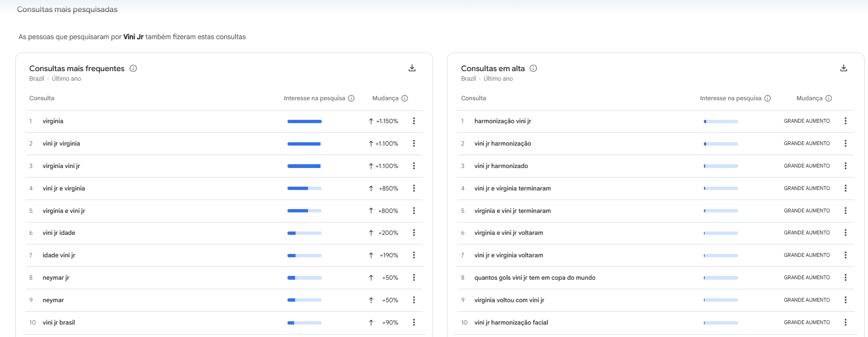The image size is (868, 337).
Task: Click the Consultas mais pesquisadas heading
Action: point(67,10)
